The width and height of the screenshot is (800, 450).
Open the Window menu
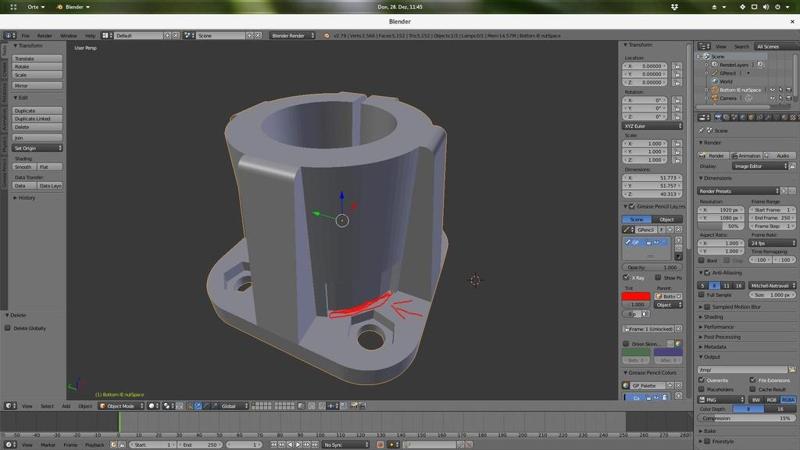coord(68,35)
